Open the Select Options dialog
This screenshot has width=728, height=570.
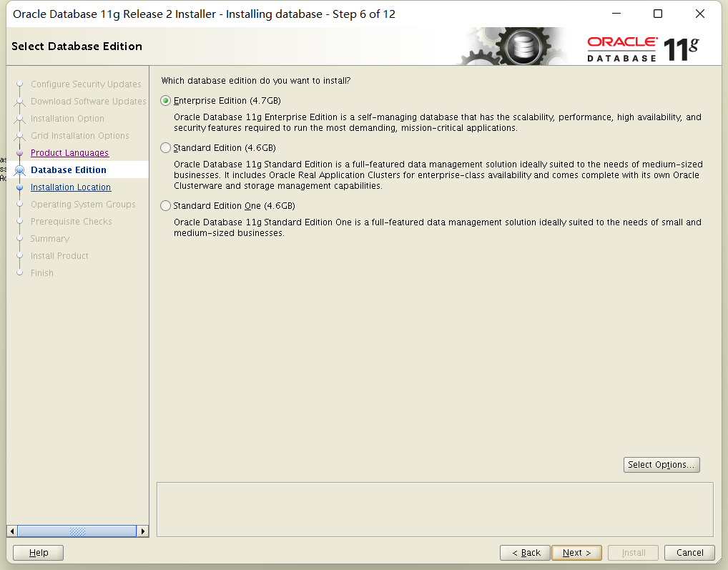click(x=661, y=465)
